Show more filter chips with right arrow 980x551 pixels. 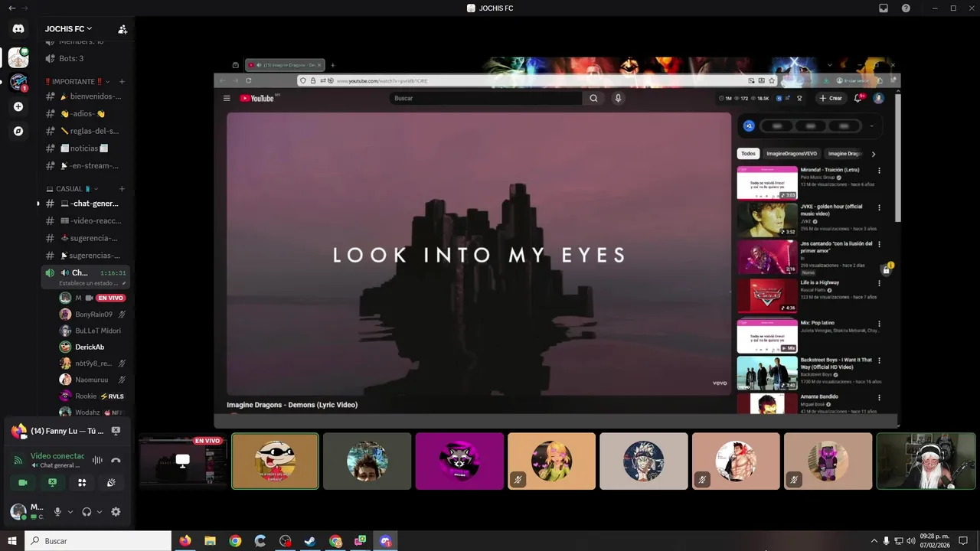coord(874,154)
